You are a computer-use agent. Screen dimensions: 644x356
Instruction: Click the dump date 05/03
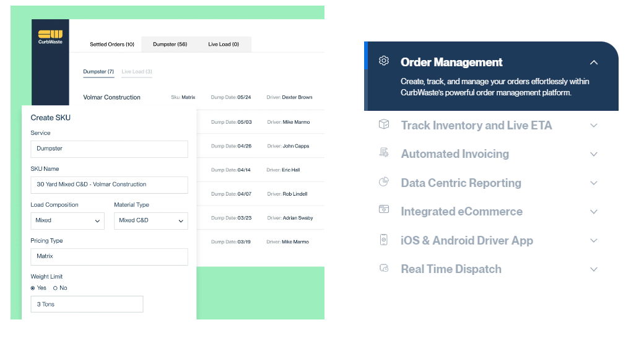click(x=245, y=122)
